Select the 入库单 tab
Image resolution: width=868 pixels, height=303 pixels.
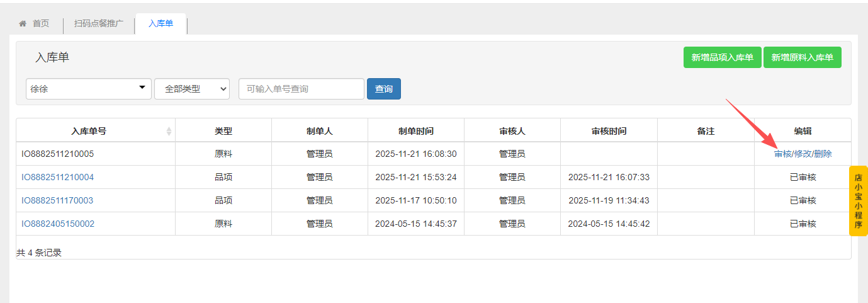pyautogui.click(x=161, y=24)
